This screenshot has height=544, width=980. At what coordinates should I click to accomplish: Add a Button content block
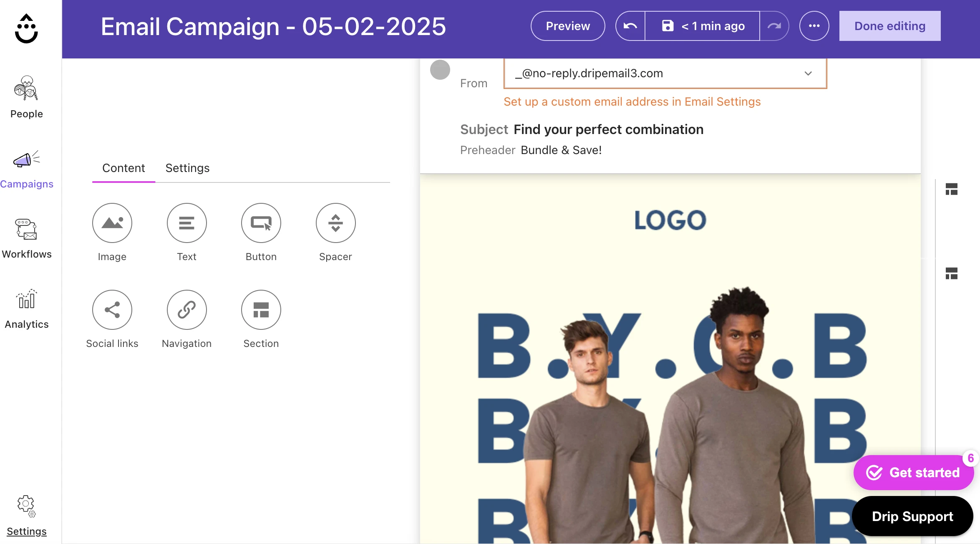pyautogui.click(x=261, y=223)
